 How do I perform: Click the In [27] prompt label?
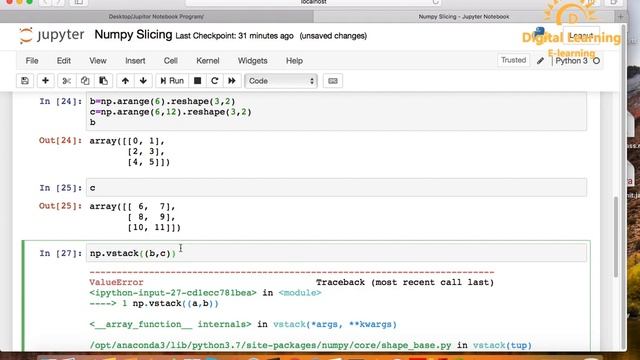(x=60, y=253)
